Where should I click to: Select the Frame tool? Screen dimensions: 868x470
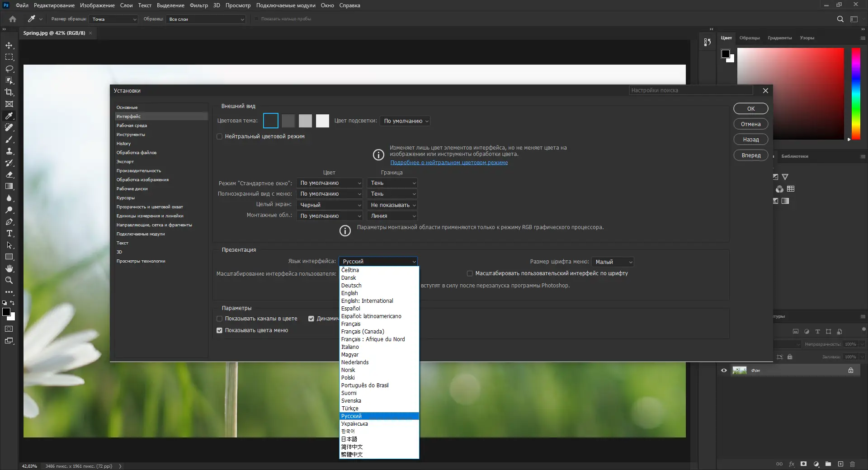[9, 104]
